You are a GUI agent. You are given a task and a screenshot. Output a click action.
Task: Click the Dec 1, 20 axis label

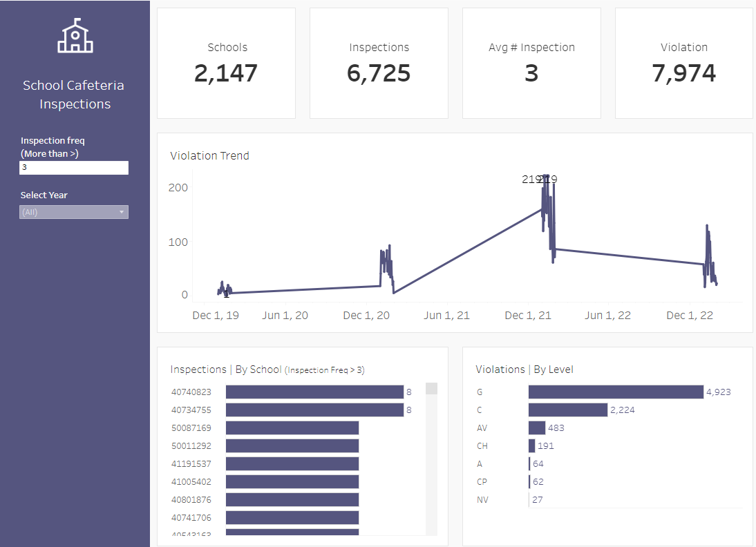coord(366,315)
